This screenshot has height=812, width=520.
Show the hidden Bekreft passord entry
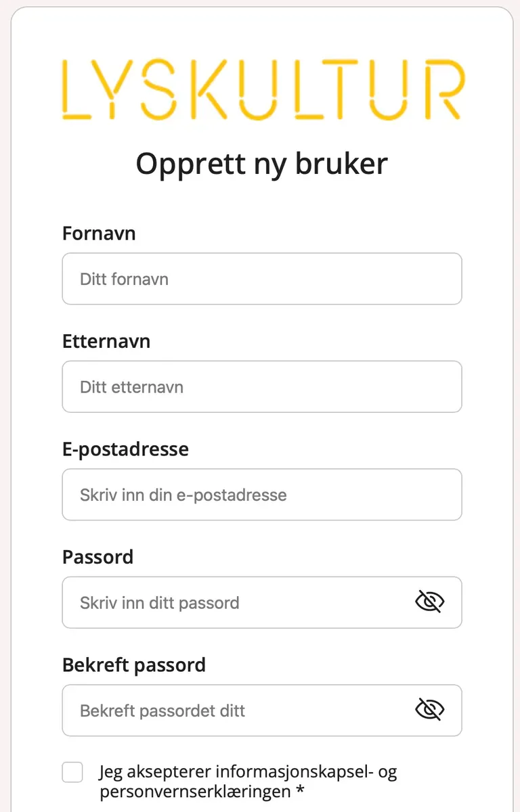[429, 710]
